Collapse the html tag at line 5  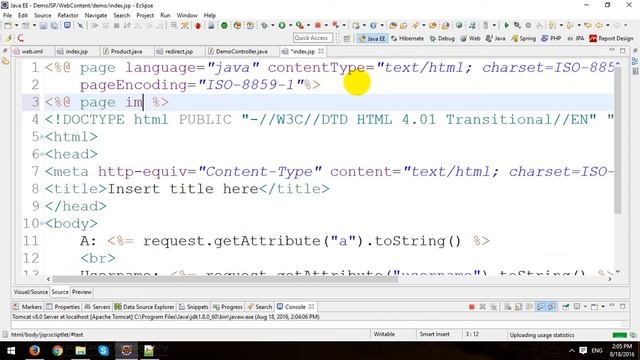[42, 137]
